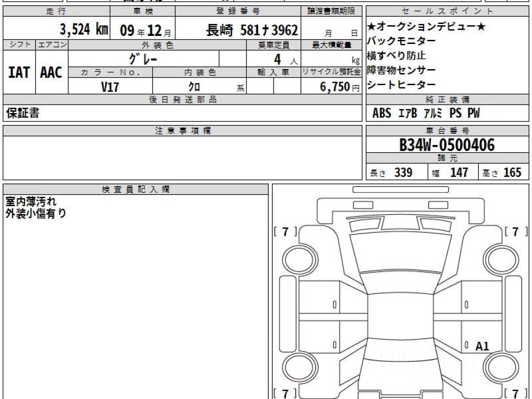Select the シートヒーター entry
Viewport: 532px width, 399px height.
click(x=402, y=85)
